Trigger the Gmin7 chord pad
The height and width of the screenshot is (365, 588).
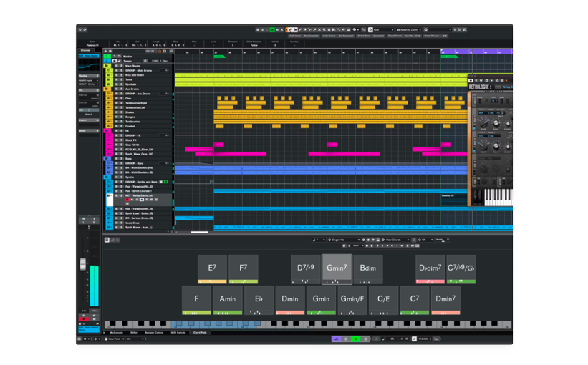coord(337,269)
